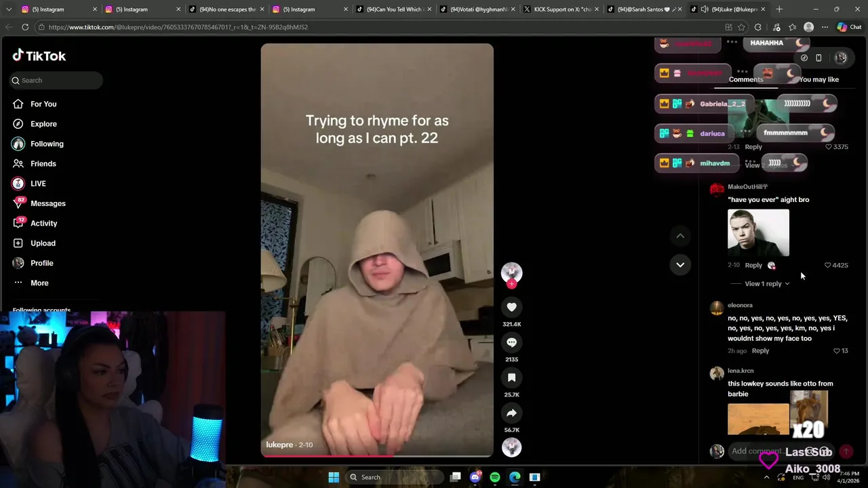Open system volume control in tray
868x488 pixels.
coord(825,477)
